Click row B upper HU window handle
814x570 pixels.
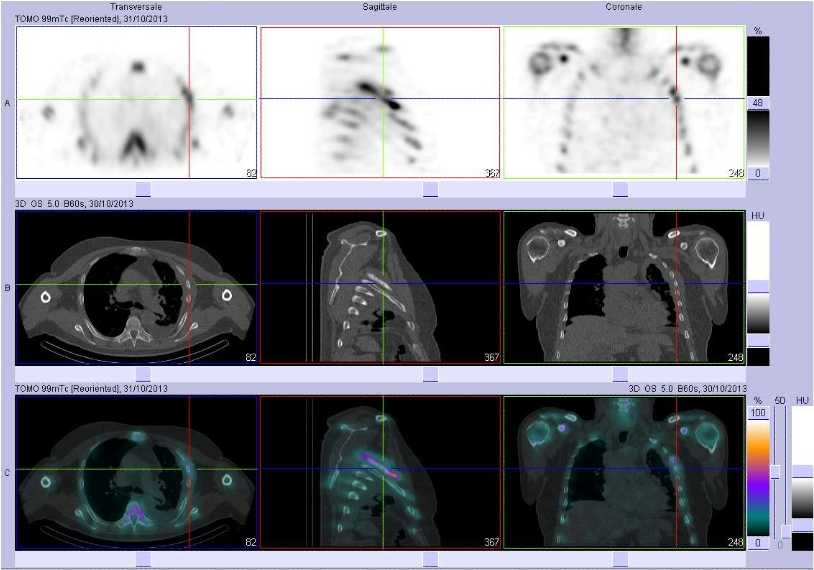click(758, 287)
